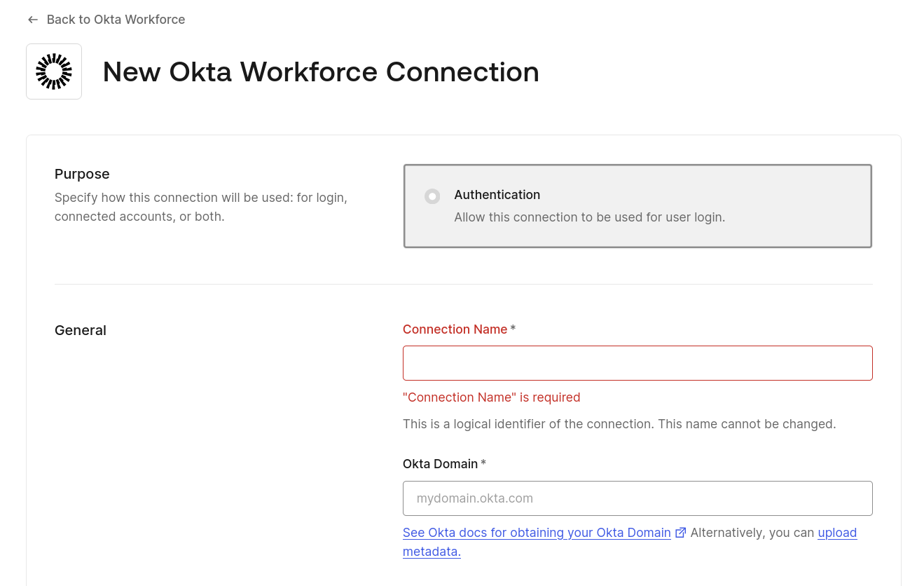Open 'See Okta docs for obtaining your Okta Domain'

[x=537, y=533]
